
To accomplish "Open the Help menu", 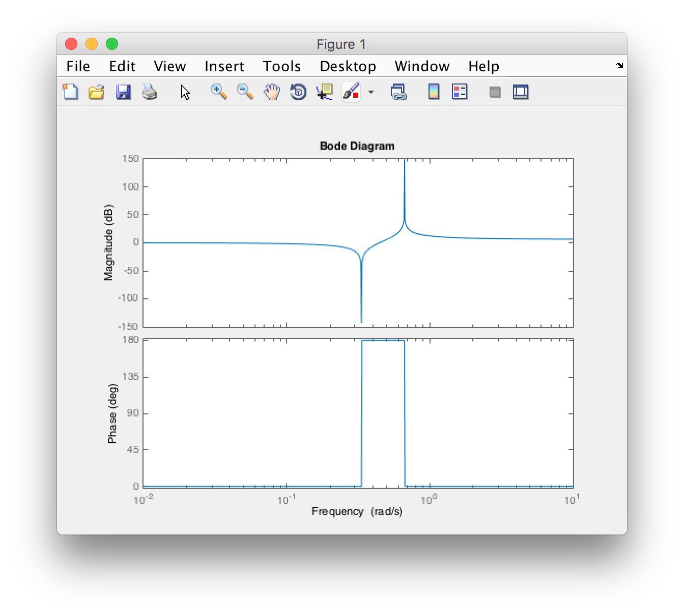I will (484, 66).
